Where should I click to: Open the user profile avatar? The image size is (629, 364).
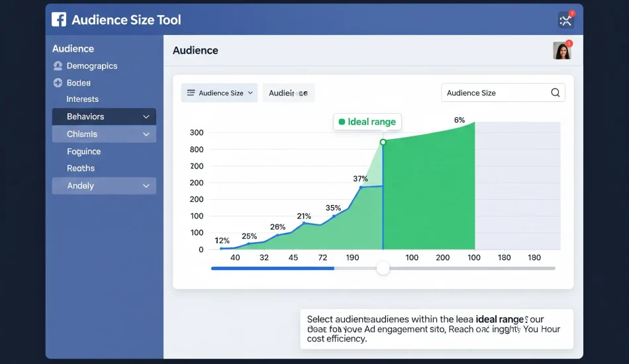click(561, 50)
